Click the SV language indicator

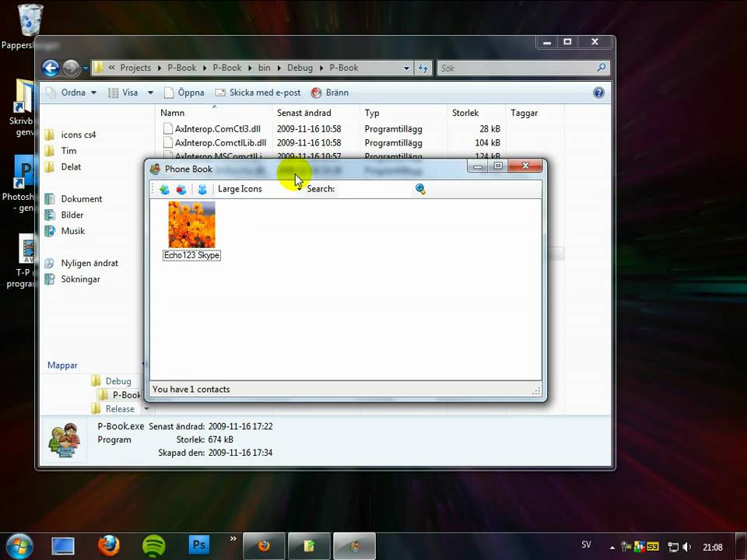pyautogui.click(x=586, y=544)
